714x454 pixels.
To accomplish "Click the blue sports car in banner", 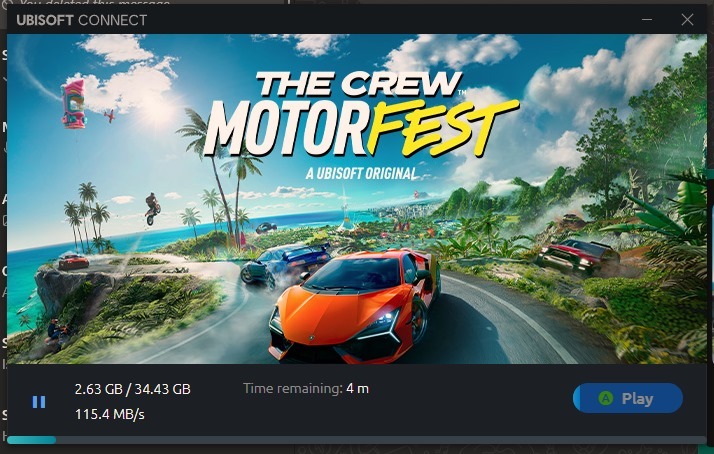I will coord(285,265).
